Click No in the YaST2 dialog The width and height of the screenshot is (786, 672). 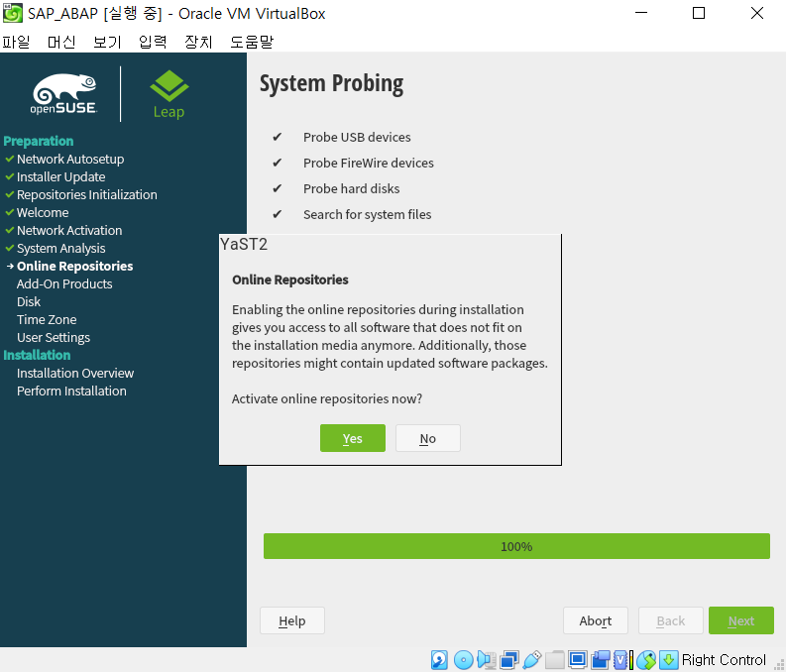[427, 438]
